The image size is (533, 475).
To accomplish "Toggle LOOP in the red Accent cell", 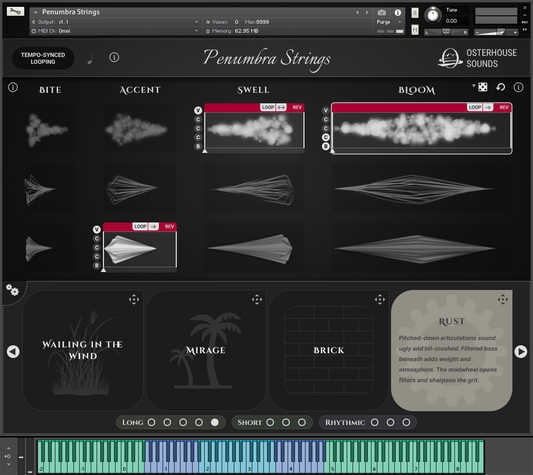I will coord(140,226).
